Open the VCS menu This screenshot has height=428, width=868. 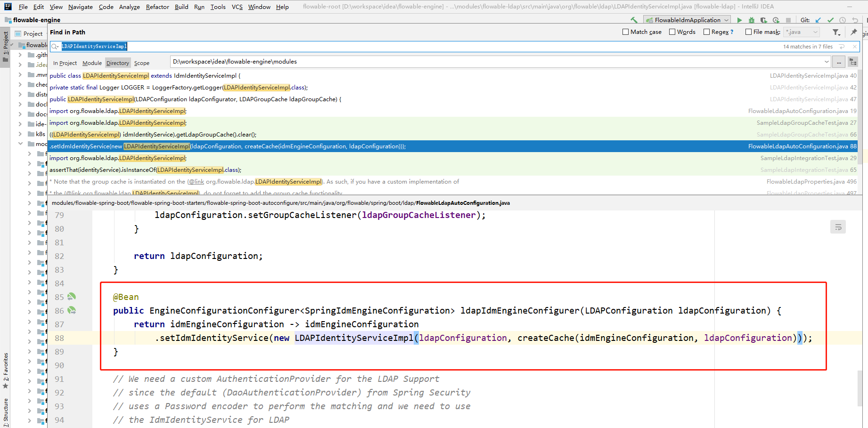coord(237,7)
